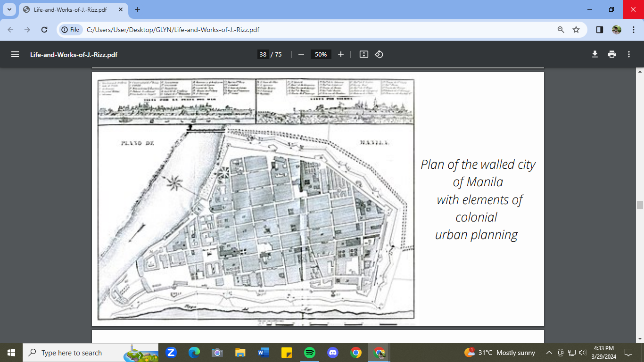644x362 pixels.
Task: Select the Life-and-Works-of-J.-Rizz.pdf tab
Action: pyautogui.click(x=71, y=9)
